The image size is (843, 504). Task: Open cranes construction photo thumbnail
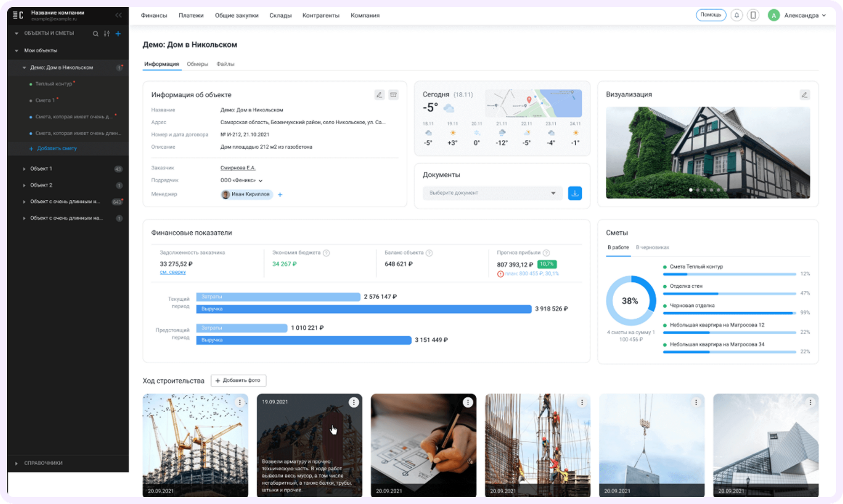click(x=195, y=445)
